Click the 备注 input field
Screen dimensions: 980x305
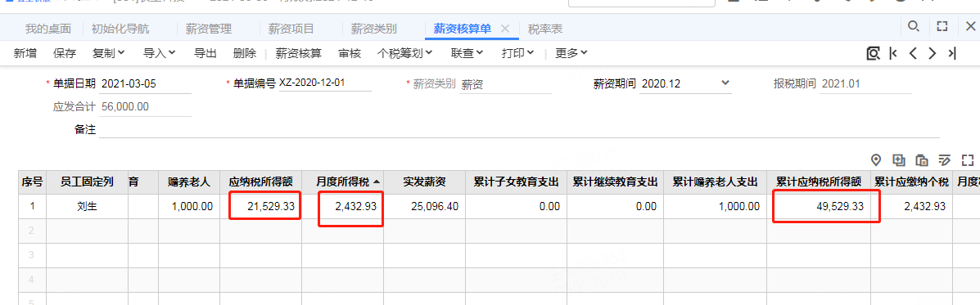coord(519,129)
